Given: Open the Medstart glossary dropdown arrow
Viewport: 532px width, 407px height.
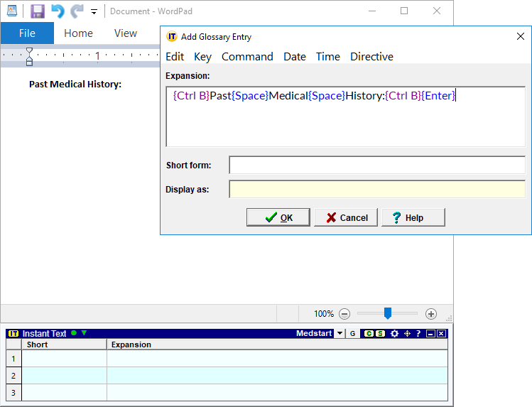Looking at the screenshot, I should click(340, 334).
